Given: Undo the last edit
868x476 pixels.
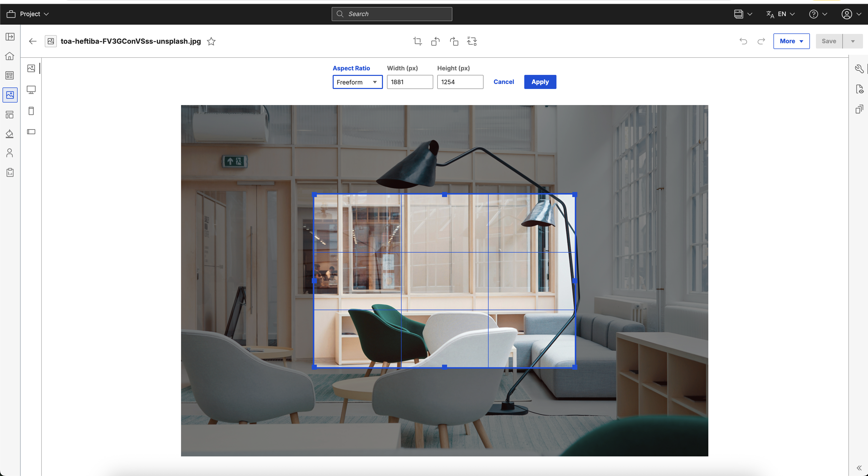Looking at the screenshot, I should (744, 41).
